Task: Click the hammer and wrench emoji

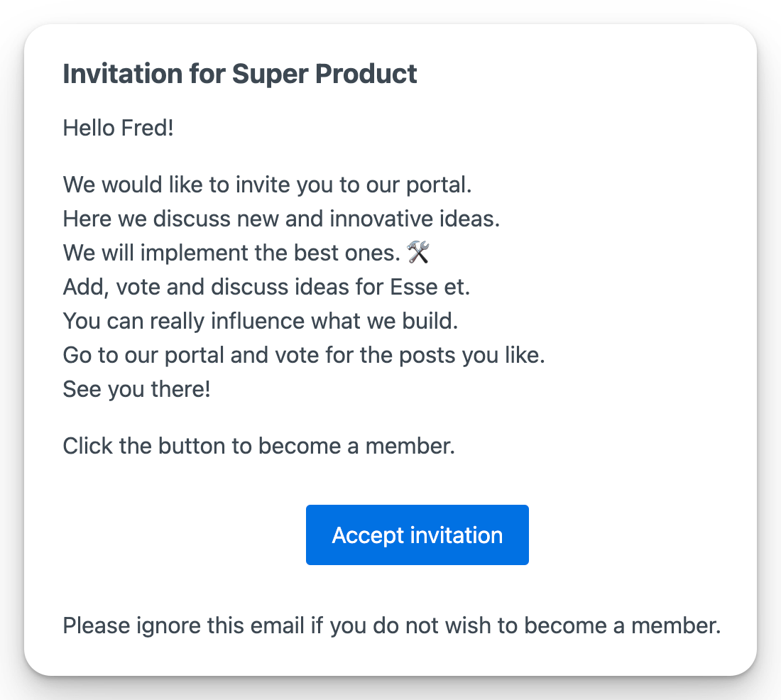Action: point(417,253)
